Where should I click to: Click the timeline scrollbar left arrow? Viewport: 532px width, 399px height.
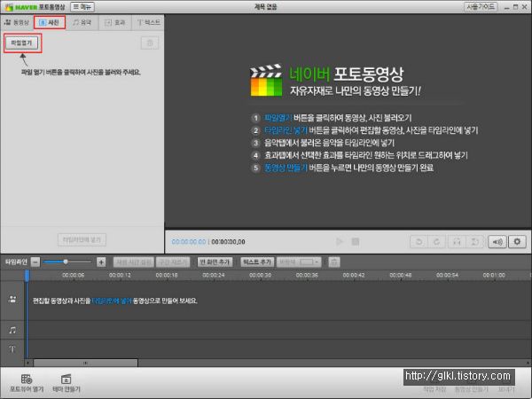pos(28,363)
